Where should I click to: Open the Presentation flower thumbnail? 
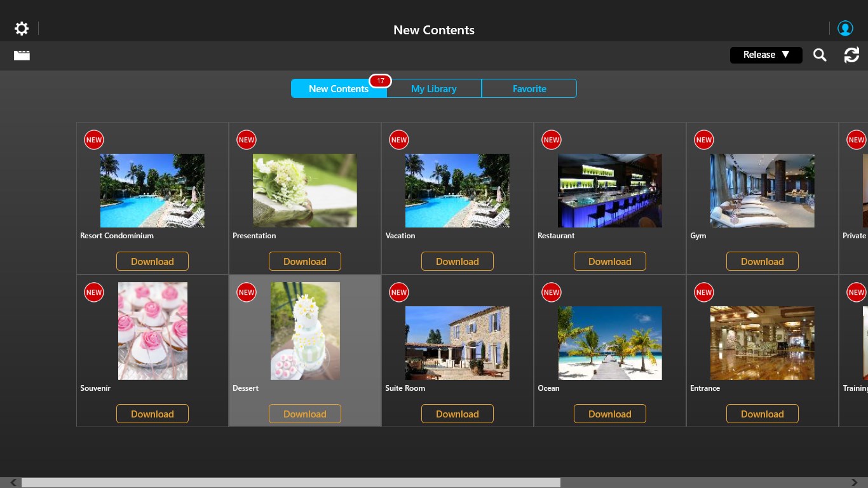pyautogui.click(x=305, y=191)
